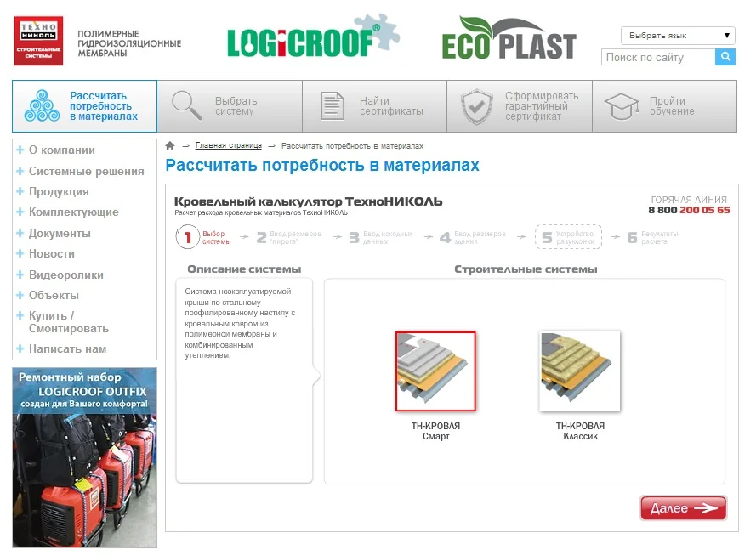Select the ТН-КРОВЛЯ Классик system thumbnail
The image size is (756, 555).
[580, 371]
